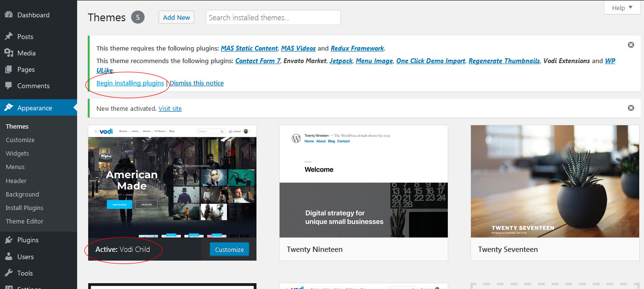Click the themes count badge 5
This screenshot has width=644, height=289.
pyautogui.click(x=138, y=17)
